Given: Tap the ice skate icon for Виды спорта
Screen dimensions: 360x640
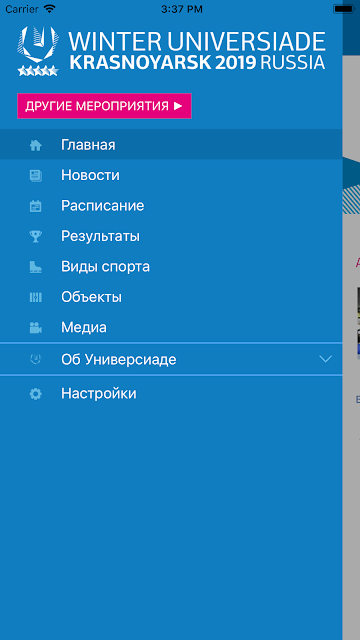Looking at the screenshot, I should 36,267.
